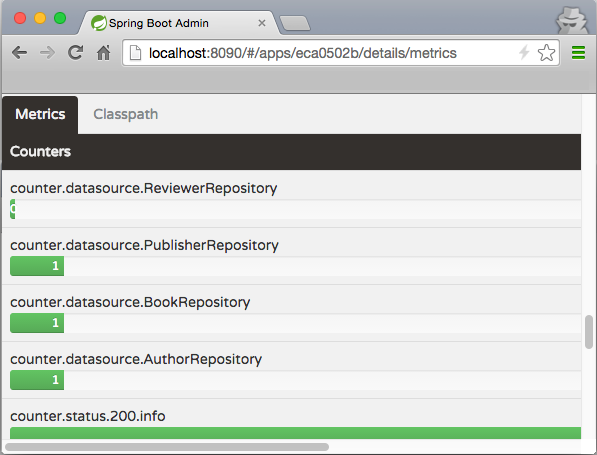Click the vertical scrollbar thumb

click(589, 332)
